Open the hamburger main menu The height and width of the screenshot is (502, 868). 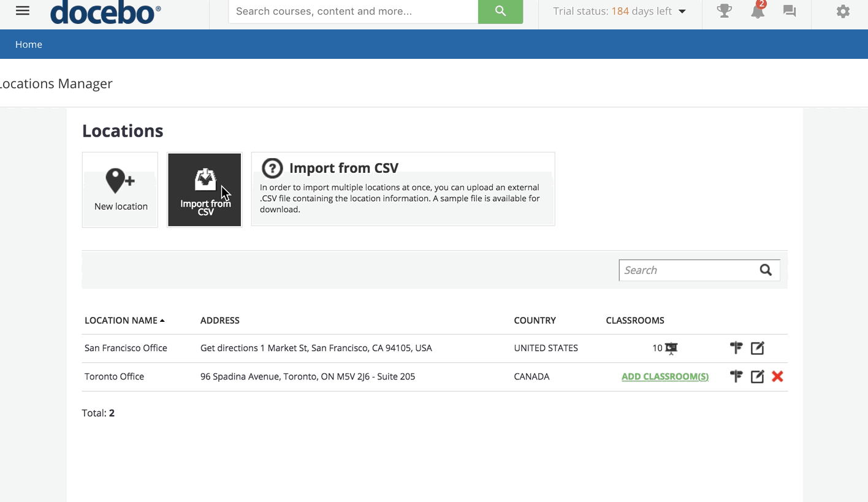[23, 11]
